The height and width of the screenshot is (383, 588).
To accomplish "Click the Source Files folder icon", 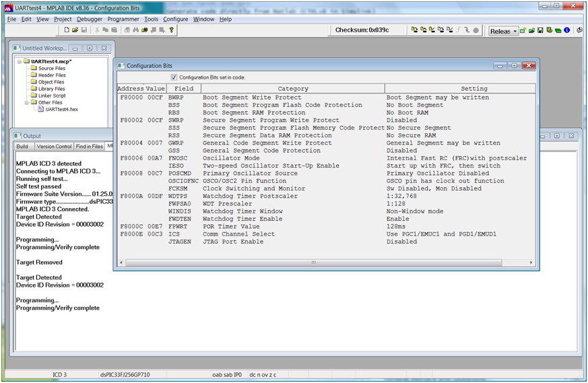I will coord(34,68).
